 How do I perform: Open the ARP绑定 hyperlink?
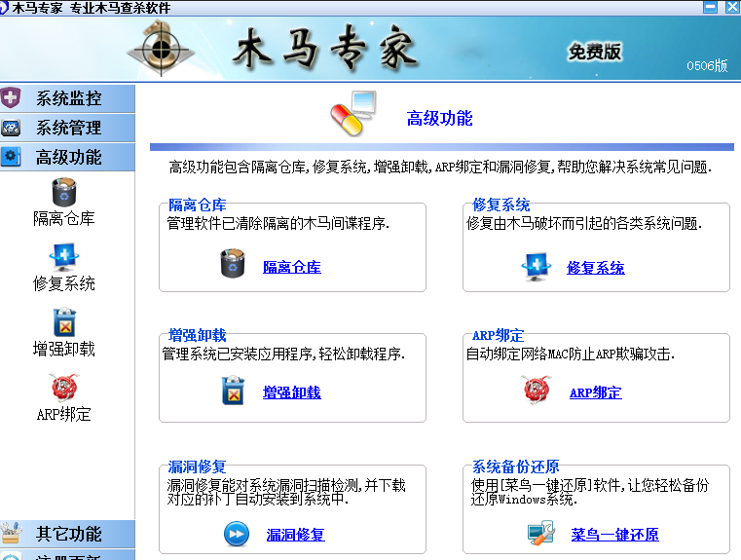(596, 392)
